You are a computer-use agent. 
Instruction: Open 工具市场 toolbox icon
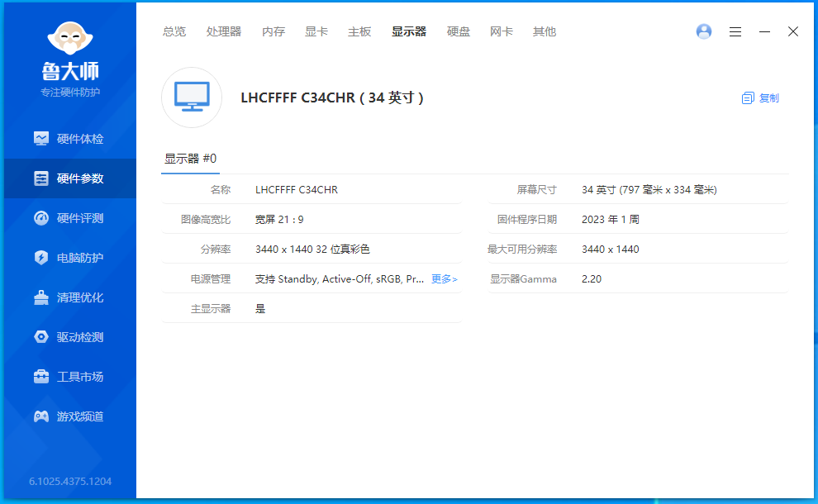pos(40,377)
